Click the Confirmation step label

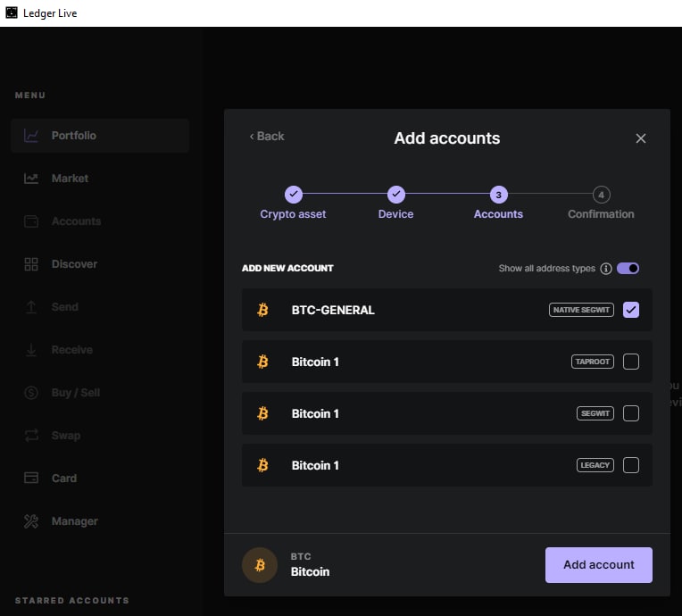(601, 214)
